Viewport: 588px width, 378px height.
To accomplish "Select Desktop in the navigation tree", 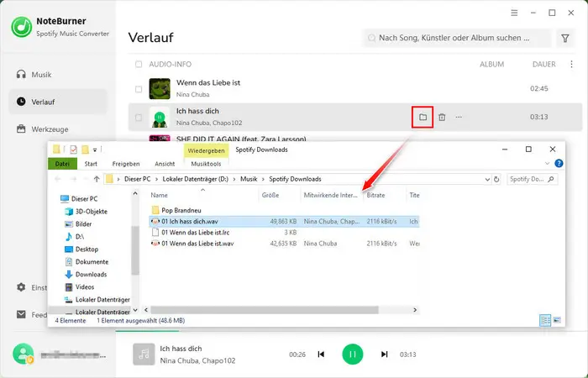I will (81, 249).
